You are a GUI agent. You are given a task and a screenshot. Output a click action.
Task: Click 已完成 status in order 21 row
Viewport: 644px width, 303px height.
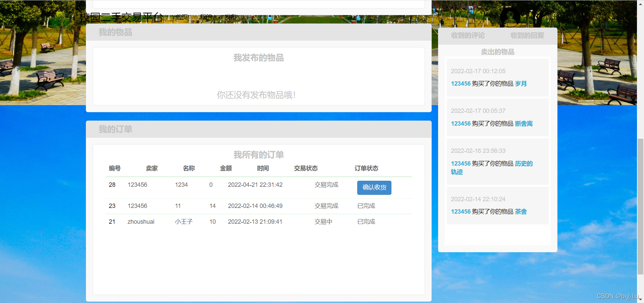coord(366,222)
